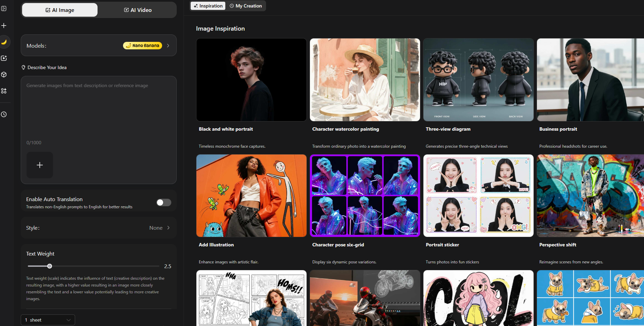Open the apps grid sidebar icon
This screenshot has width=644, height=326.
4,91
